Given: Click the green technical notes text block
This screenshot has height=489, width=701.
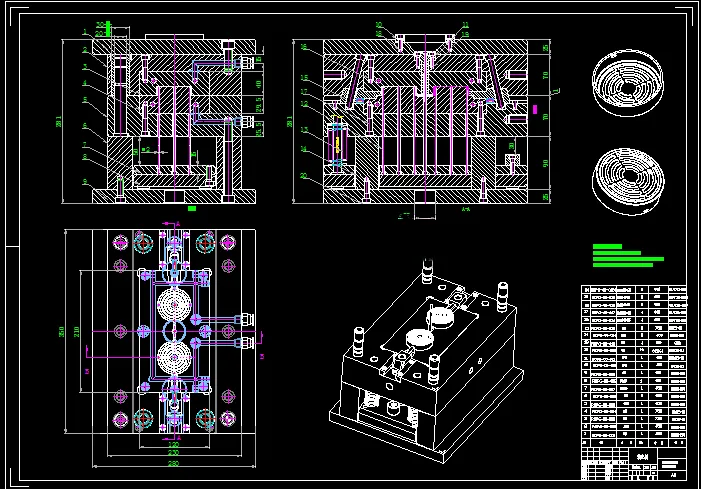Looking at the screenshot, I should coord(628,256).
